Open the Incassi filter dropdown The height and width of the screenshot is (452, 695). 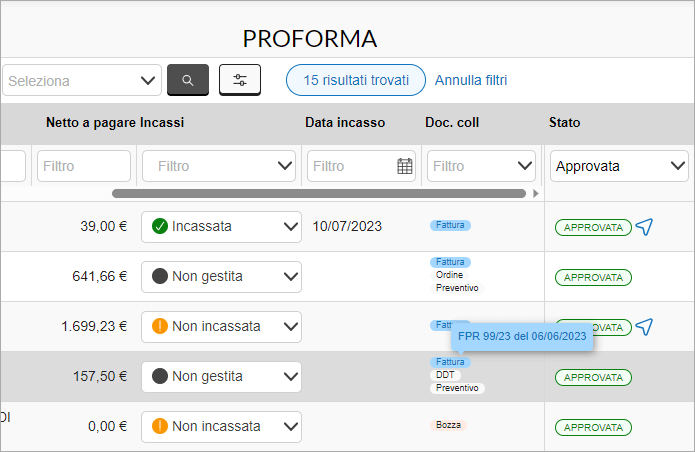point(219,166)
